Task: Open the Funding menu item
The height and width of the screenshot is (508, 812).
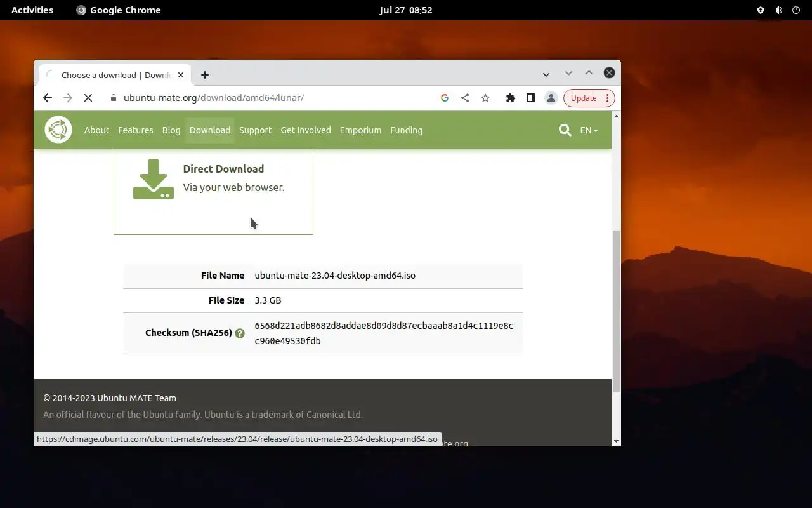Action: coord(406,130)
